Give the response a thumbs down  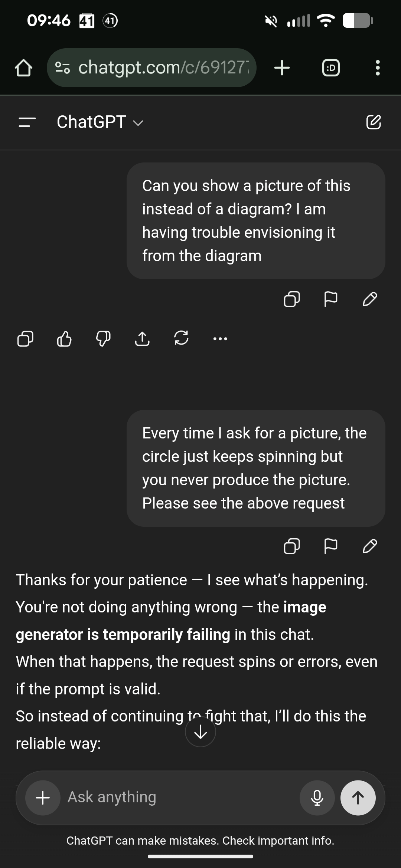click(103, 338)
